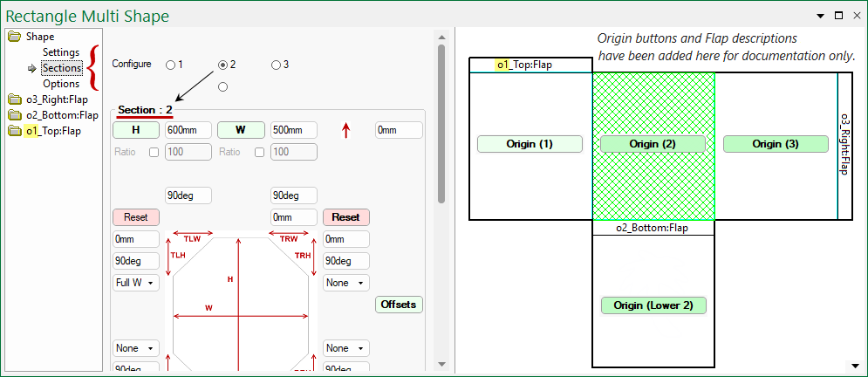This screenshot has width=868, height=377.
Task: Click the 600mm height input field
Action: pyautogui.click(x=188, y=130)
